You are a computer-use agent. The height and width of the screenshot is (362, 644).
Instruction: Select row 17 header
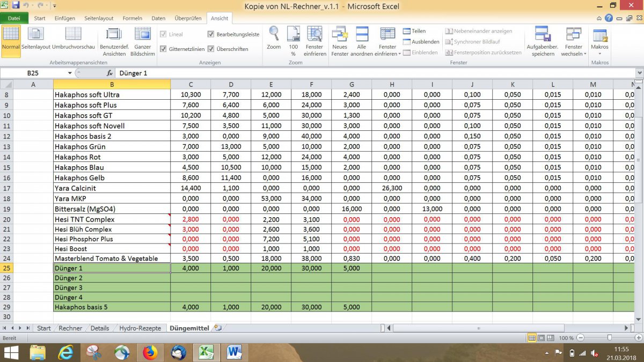[6, 188]
